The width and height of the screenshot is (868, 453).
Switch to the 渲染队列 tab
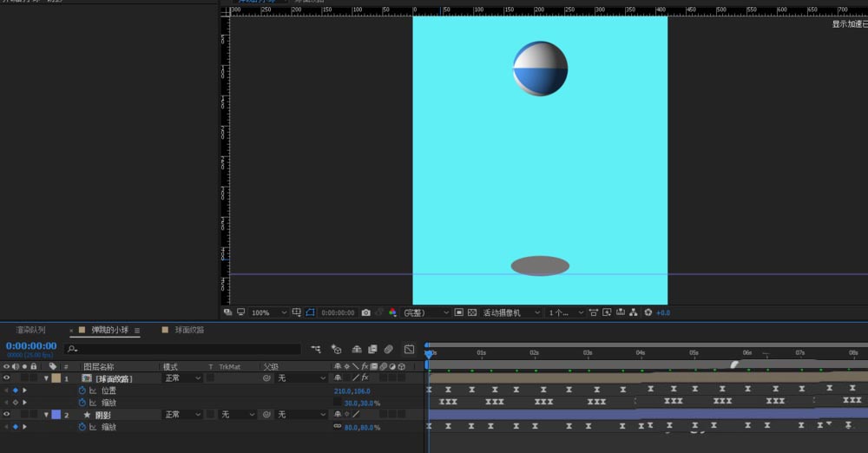coord(30,330)
